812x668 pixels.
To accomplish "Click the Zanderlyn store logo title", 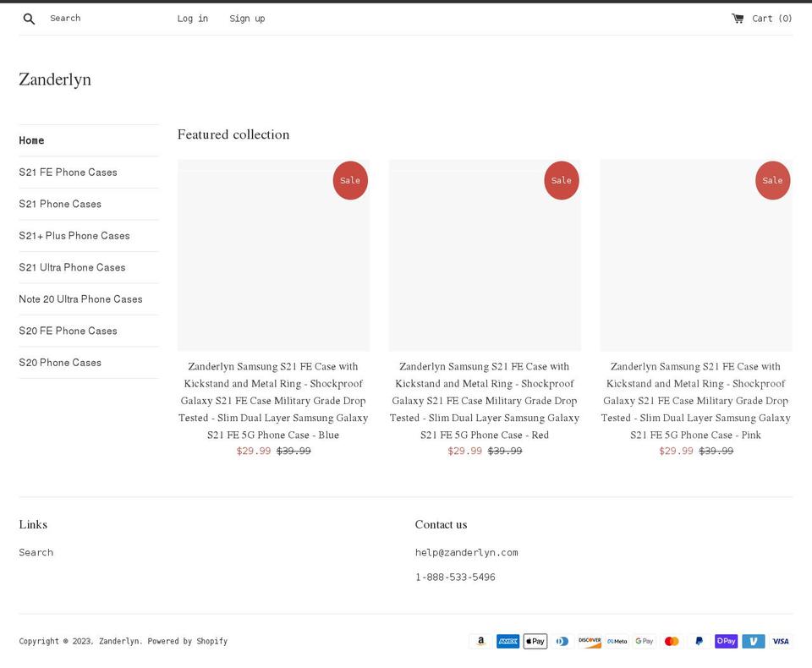I will pyautogui.click(x=55, y=79).
